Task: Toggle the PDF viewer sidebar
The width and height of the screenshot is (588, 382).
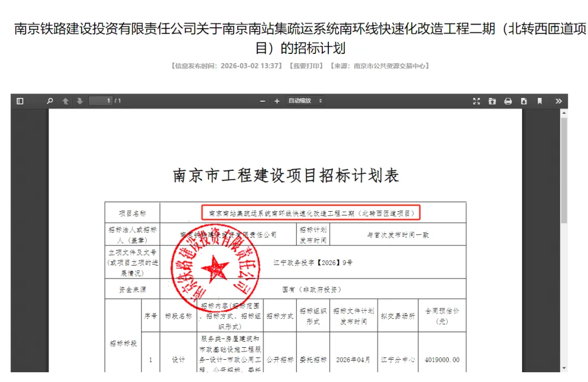Action: (20, 101)
